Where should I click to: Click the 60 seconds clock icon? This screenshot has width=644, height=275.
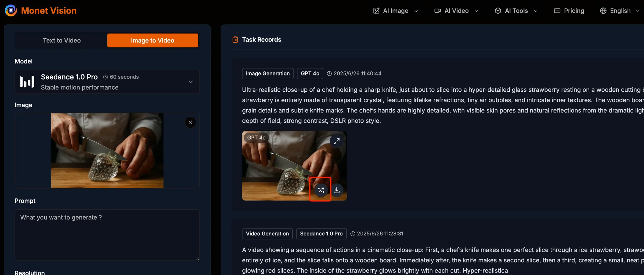106,77
